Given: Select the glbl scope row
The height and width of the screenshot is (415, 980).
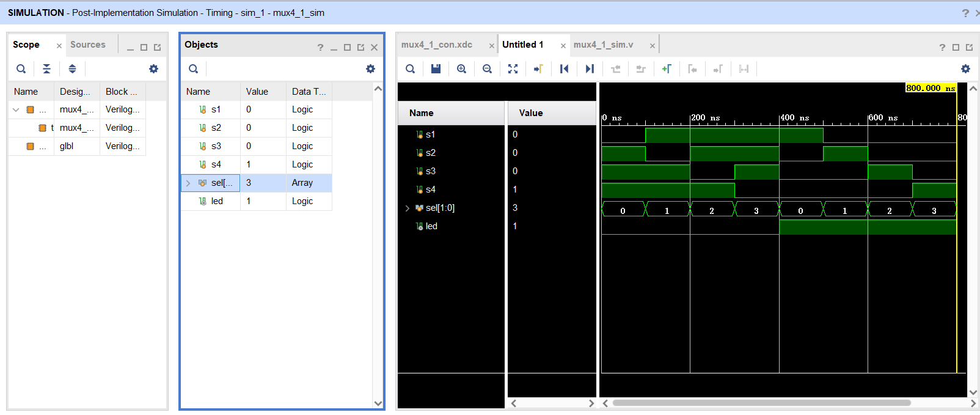Looking at the screenshot, I should click(77, 146).
